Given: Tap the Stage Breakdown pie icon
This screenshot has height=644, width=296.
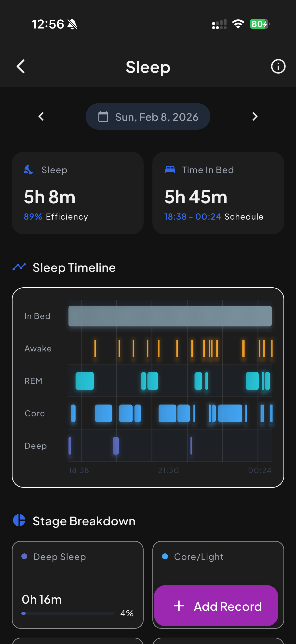Looking at the screenshot, I should (19, 520).
